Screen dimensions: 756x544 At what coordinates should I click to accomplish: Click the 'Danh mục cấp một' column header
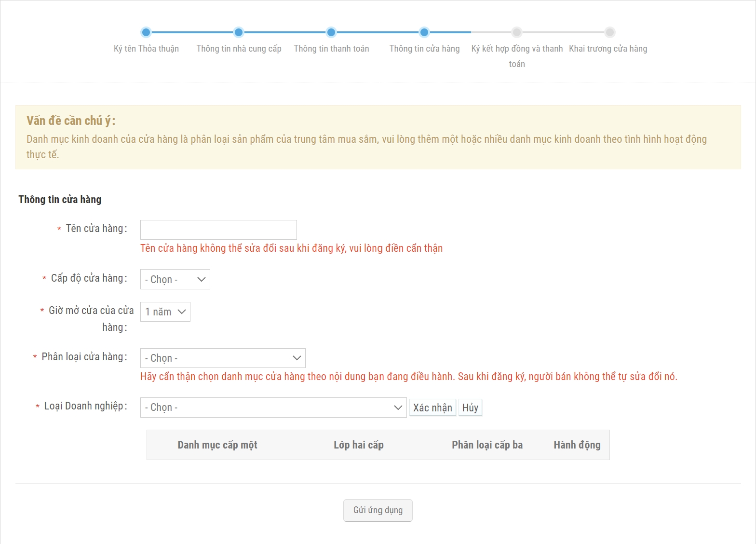coord(217,445)
